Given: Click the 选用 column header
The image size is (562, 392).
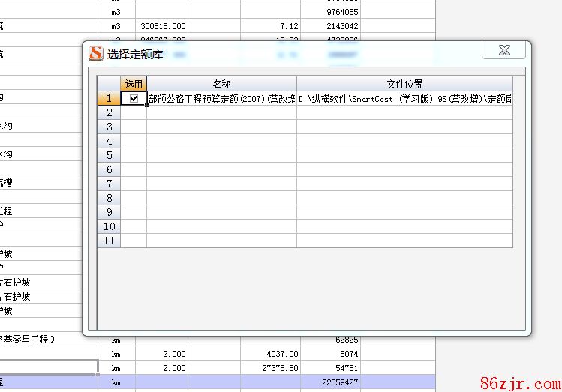Looking at the screenshot, I should 134,84.
